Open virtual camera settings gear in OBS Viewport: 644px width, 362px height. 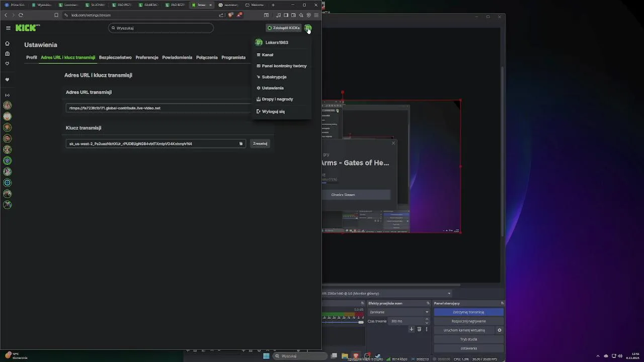tap(500, 330)
